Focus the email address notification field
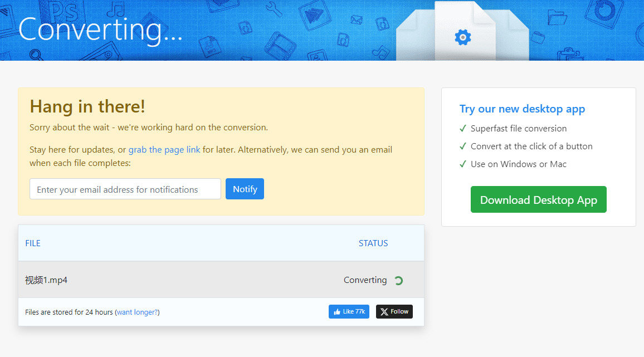This screenshot has width=644, height=357. pos(125,189)
